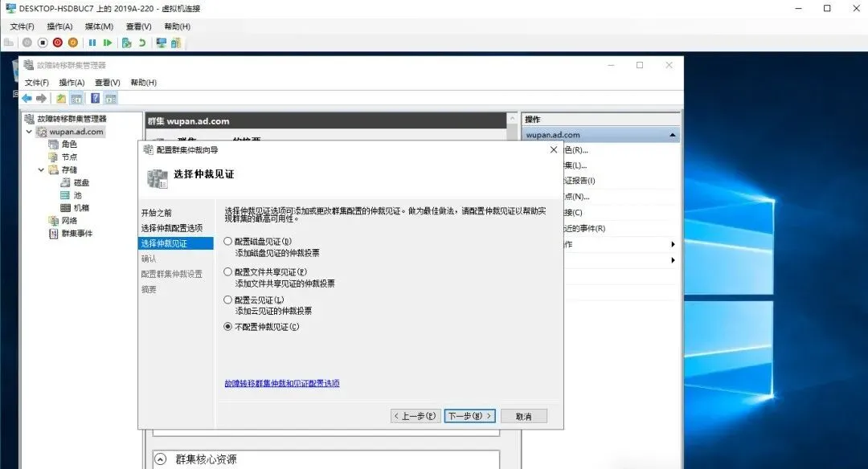Pause the virtual machine from the toolbar
The width and height of the screenshot is (868, 469).
[x=92, y=43]
